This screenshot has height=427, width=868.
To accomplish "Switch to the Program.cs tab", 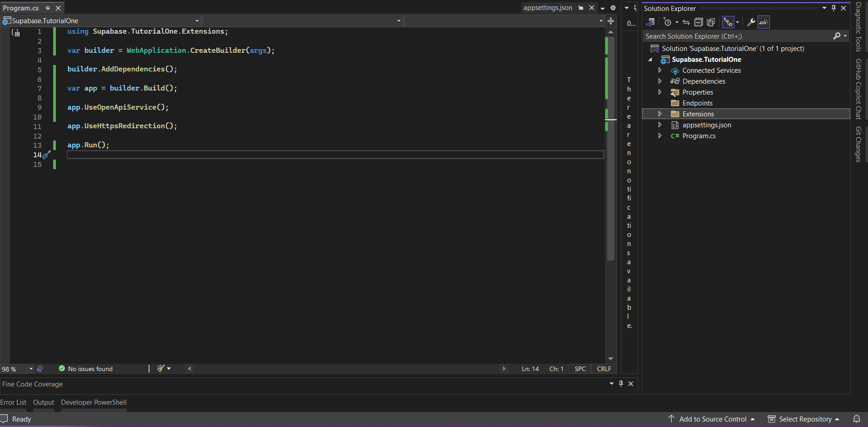I will click(21, 8).
